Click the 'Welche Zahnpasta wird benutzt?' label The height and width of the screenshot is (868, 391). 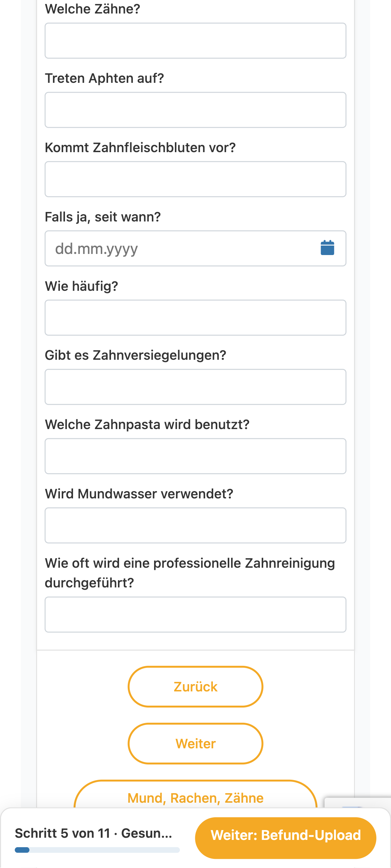[147, 425]
